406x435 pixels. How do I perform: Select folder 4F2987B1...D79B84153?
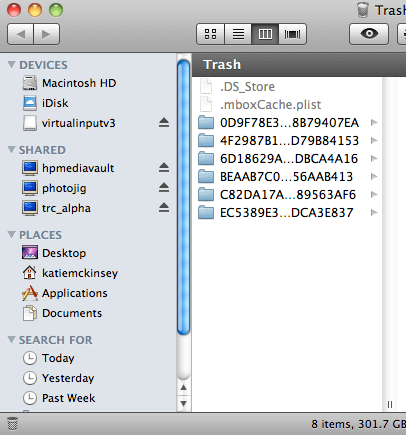tap(279, 141)
